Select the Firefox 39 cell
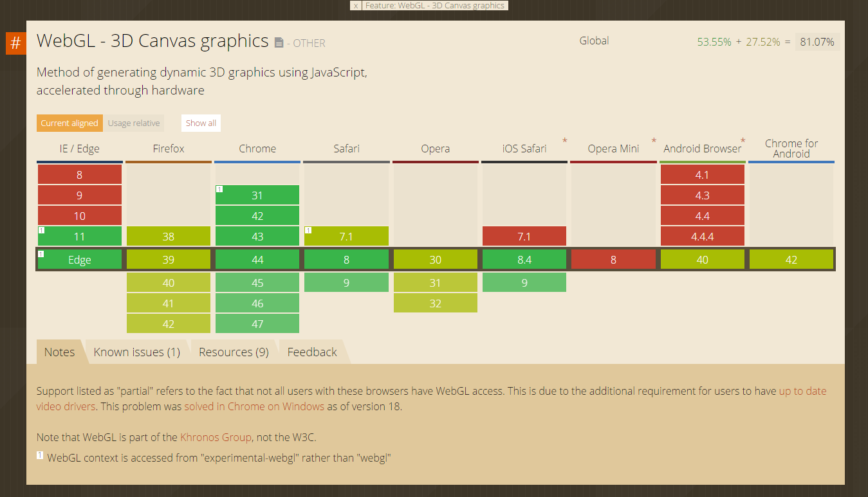 pyautogui.click(x=169, y=260)
